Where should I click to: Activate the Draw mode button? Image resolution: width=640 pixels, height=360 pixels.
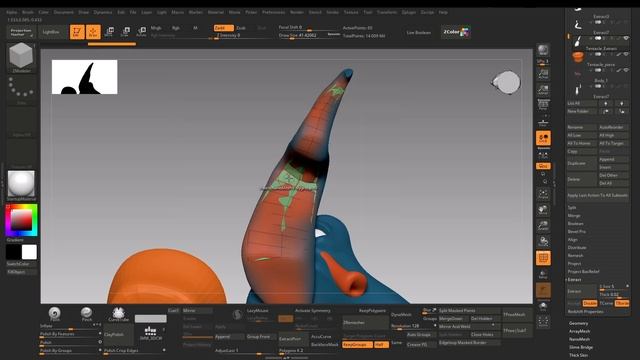pyautogui.click(x=93, y=32)
